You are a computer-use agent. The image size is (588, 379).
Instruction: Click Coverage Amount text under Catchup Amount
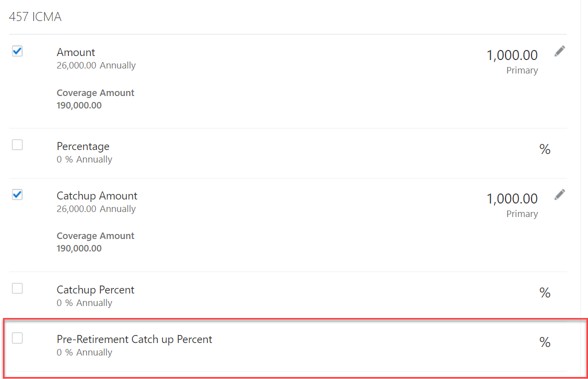pos(95,235)
